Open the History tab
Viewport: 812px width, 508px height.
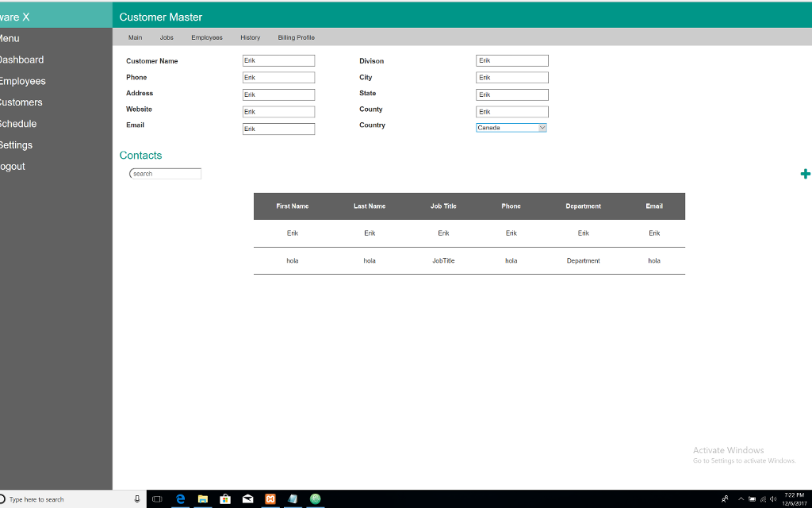(250, 37)
